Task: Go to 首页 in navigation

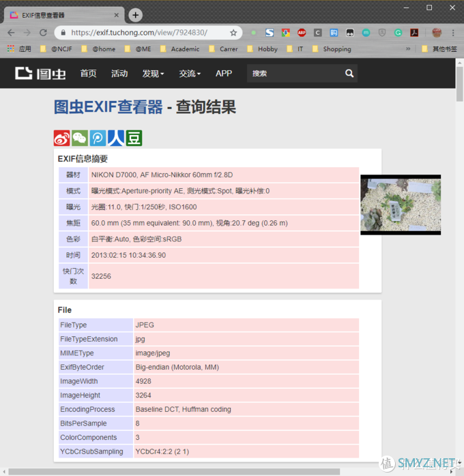Action: tap(89, 74)
